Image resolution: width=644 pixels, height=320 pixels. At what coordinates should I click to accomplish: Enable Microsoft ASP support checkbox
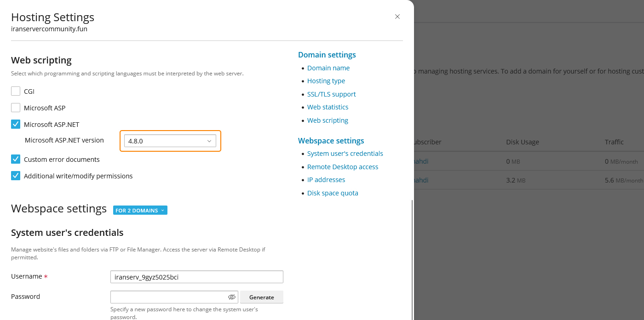point(16,108)
